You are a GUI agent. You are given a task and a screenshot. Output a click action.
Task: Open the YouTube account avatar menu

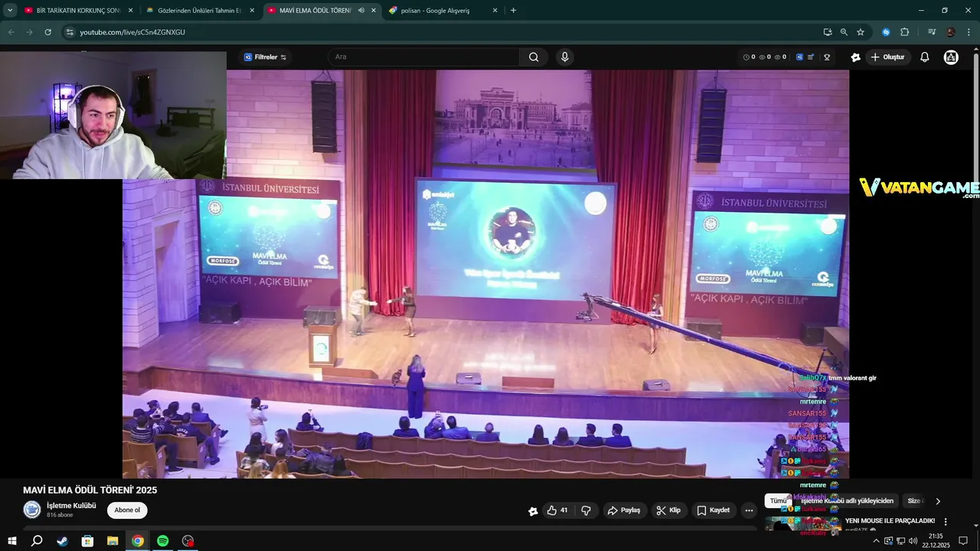pos(951,57)
